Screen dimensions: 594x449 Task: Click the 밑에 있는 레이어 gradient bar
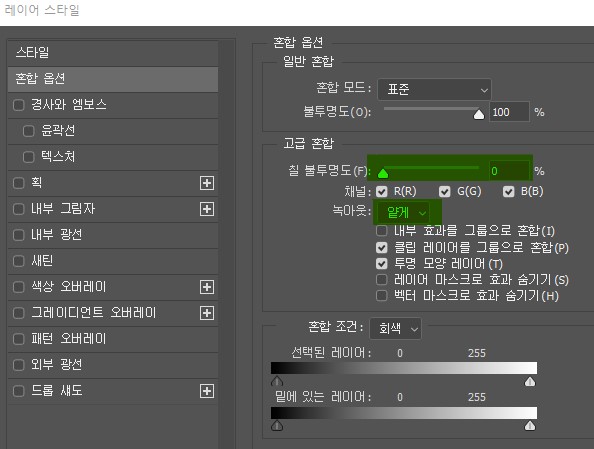tap(404, 413)
